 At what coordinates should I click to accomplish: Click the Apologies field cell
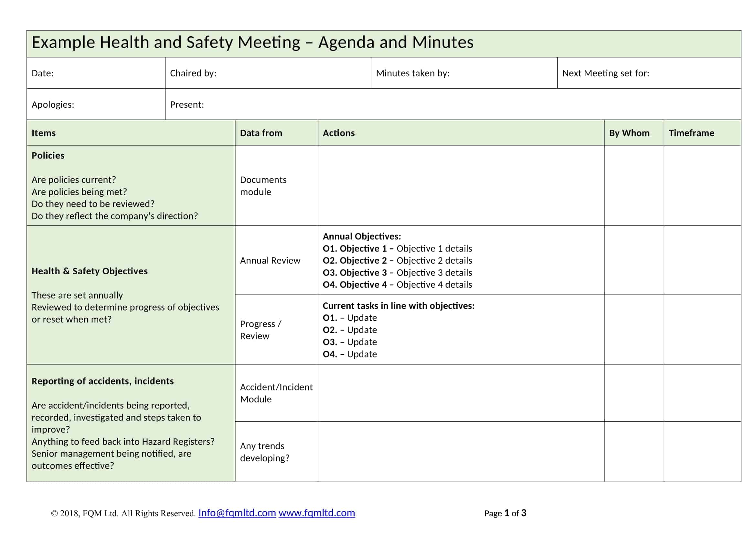tap(95, 104)
